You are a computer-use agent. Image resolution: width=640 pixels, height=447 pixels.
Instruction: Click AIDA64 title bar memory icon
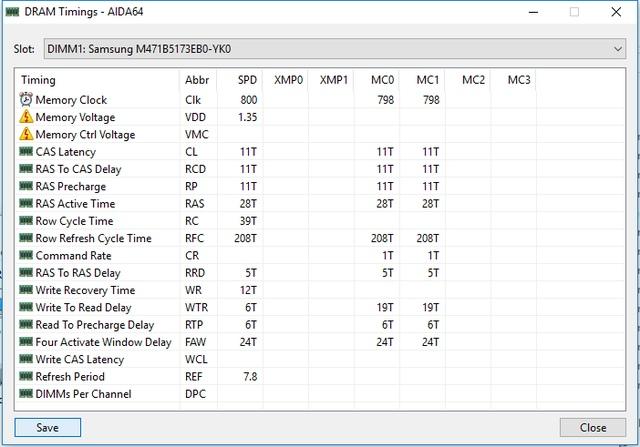click(13, 12)
